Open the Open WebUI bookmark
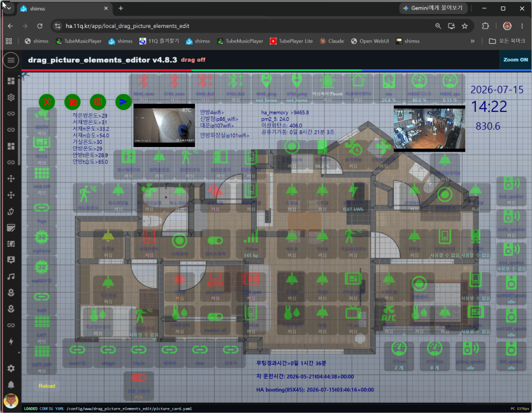The height and width of the screenshot is (413, 532). pos(370,41)
